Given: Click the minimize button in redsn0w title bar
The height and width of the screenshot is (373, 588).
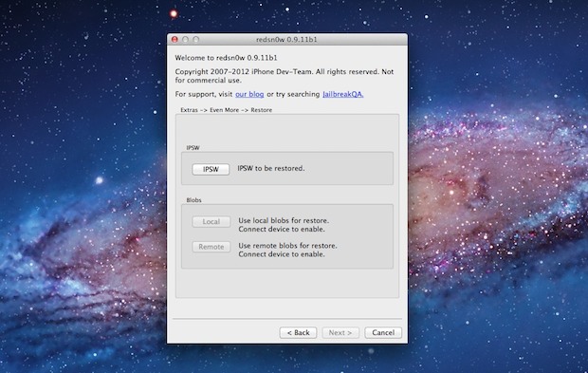Looking at the screenshot, I should click(185, 39).
